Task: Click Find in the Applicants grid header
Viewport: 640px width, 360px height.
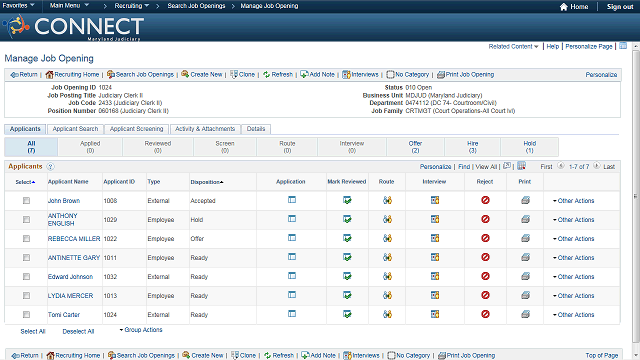Action: 464,167
